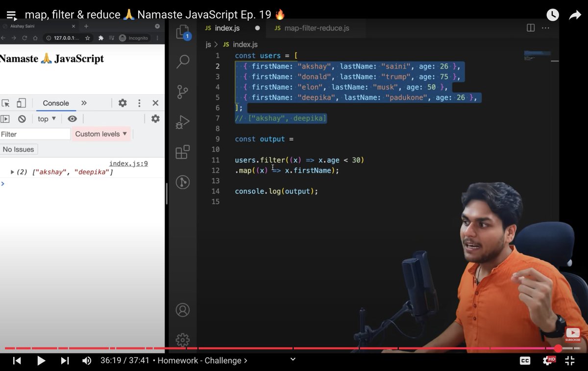This screenshot has height=371, width=588.
Task: Toggle the DevTools device toolbar icon
Action: (21, 103)
